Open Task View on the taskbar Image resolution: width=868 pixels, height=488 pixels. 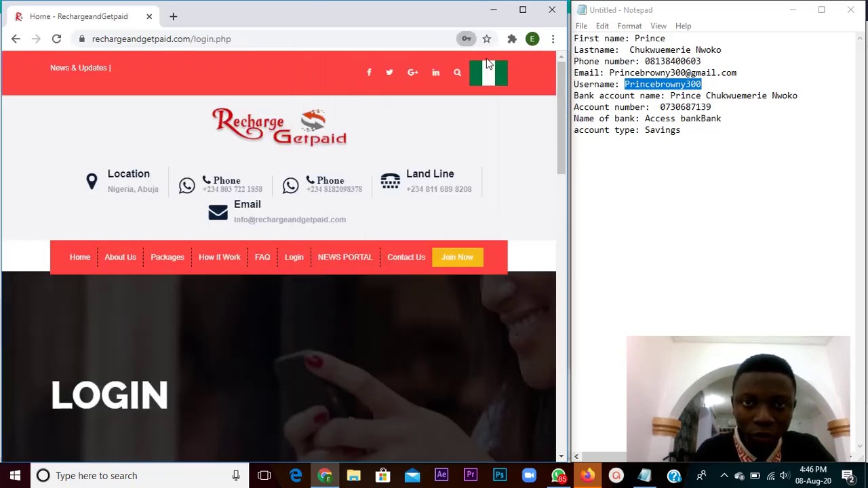click(264, 475)
